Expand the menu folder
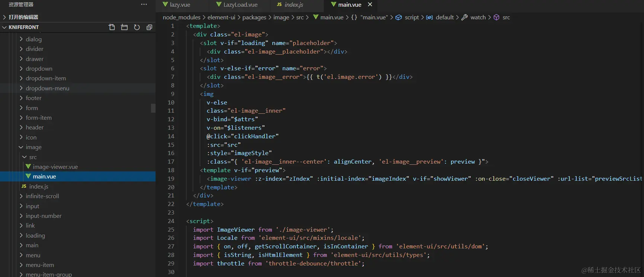Screen dimensions: 644x277 (x=33, y=255)
